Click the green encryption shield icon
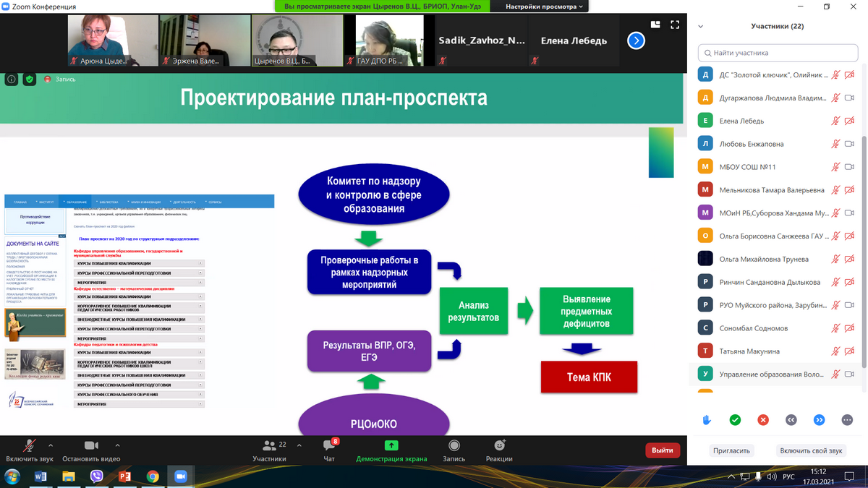868x488 pixels. pos(30,79)
